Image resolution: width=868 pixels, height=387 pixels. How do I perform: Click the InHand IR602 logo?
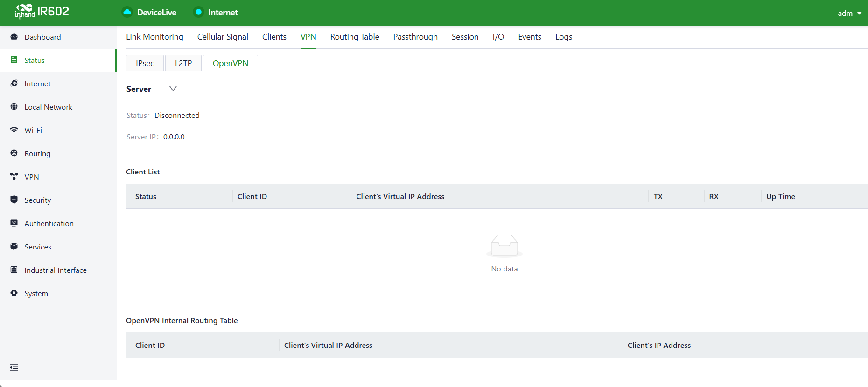click(x=42, y=11)
